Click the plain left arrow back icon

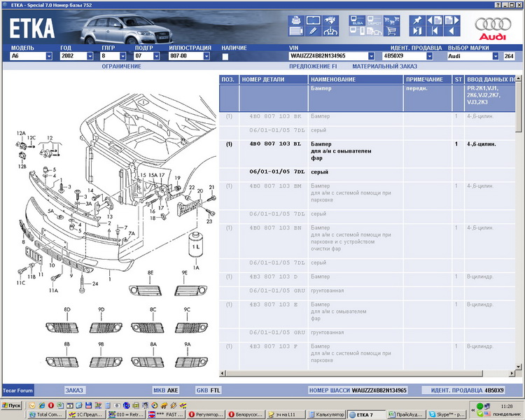pos(451,31)
